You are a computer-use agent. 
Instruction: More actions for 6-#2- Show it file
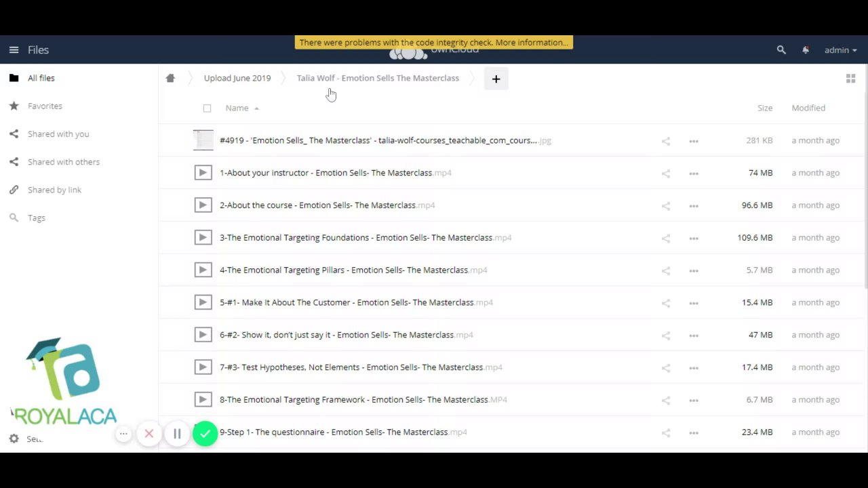[x=694, y=335]
